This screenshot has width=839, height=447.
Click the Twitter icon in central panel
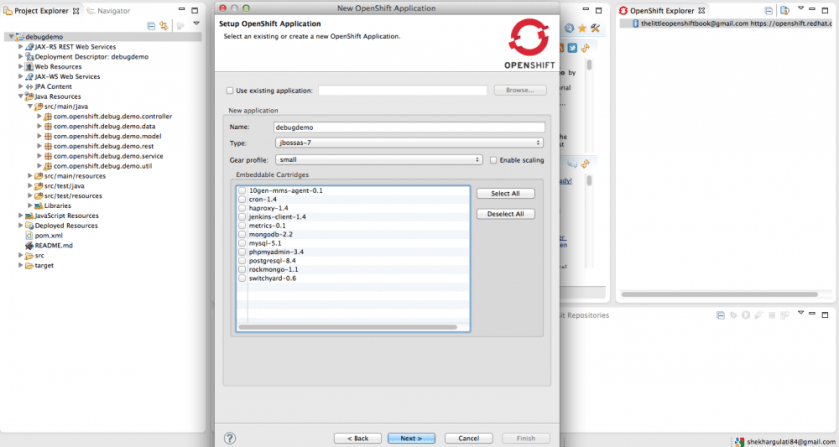571,47
